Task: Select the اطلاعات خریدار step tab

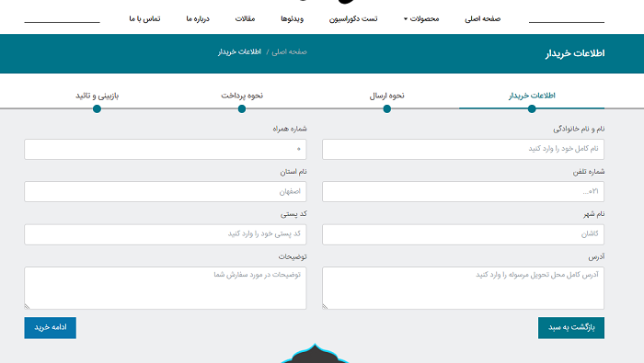Action: click(532, 96)
